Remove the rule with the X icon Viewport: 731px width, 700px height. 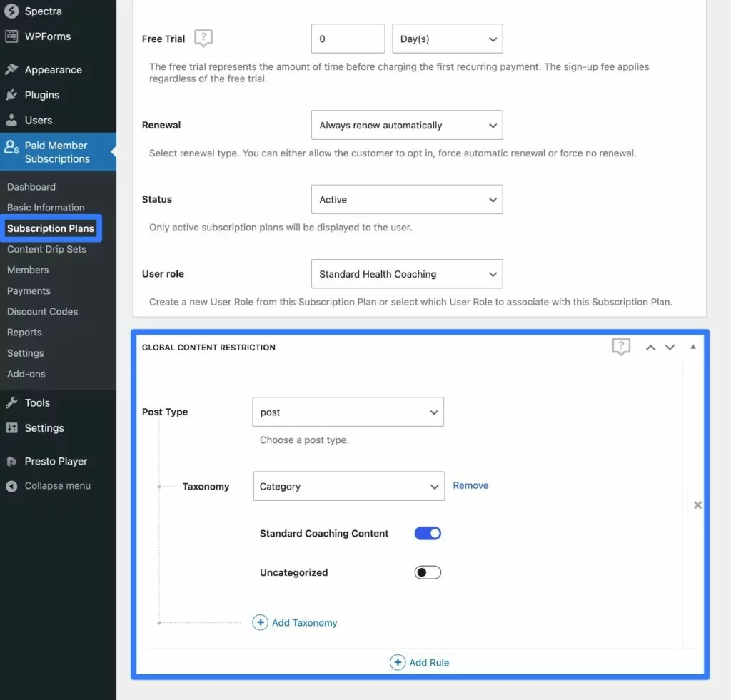pos(697,504)
